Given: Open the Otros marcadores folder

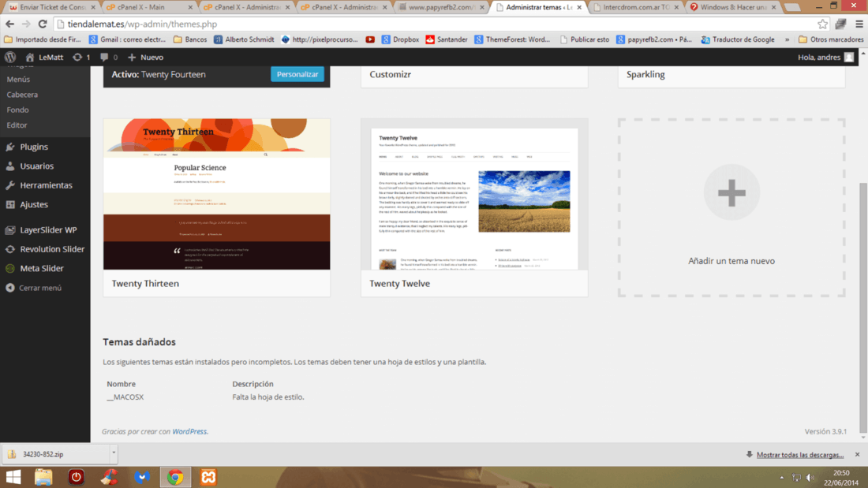Looking at the screenshot, I should tap(831, 39).
